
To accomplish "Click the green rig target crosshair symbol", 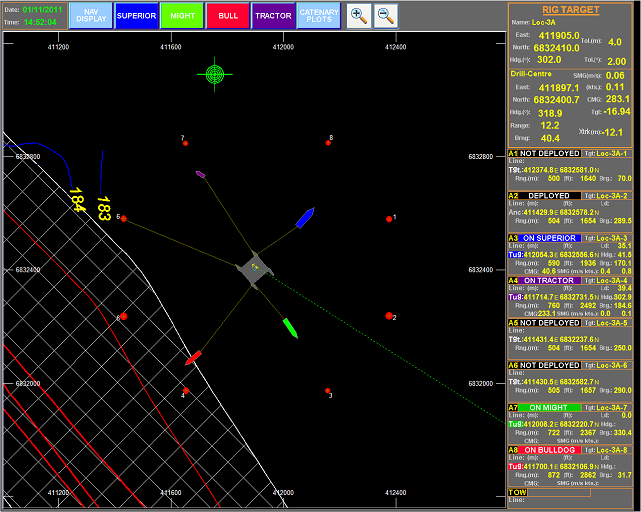I will 215,74.
